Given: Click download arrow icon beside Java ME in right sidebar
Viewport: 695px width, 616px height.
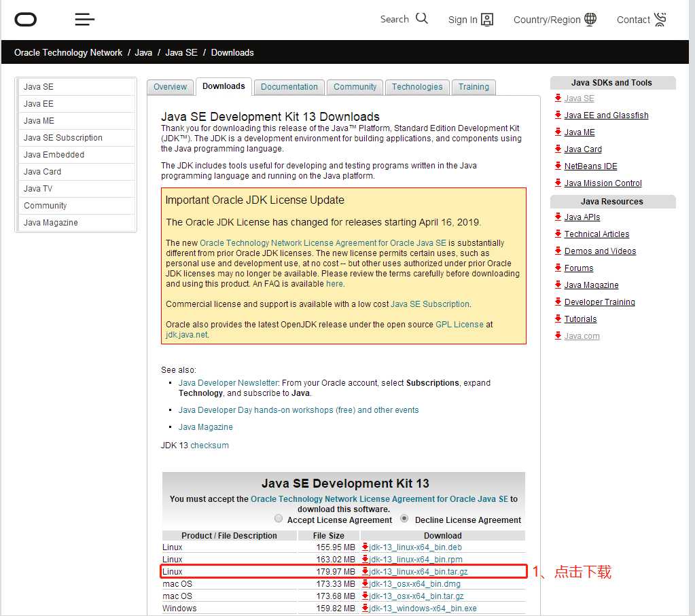Looking at the screenshot, I should pos(558,132).
